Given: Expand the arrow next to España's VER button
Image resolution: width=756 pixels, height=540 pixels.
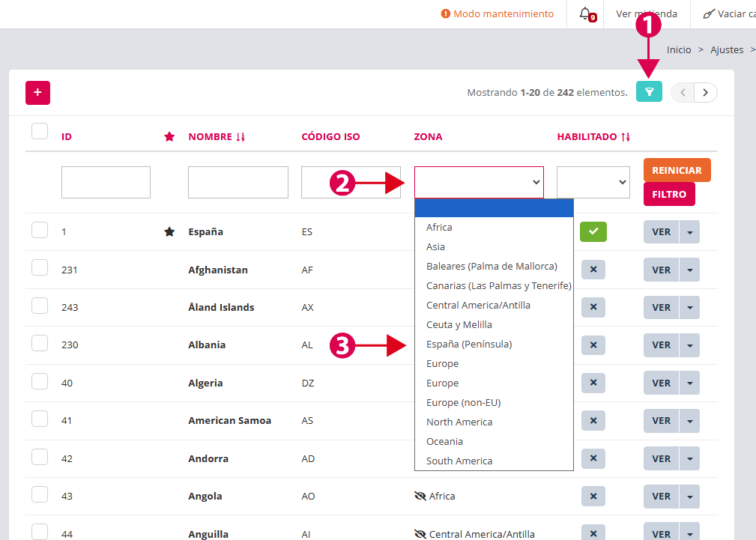Looking at the screenshot, I should [x=690, y=232].
